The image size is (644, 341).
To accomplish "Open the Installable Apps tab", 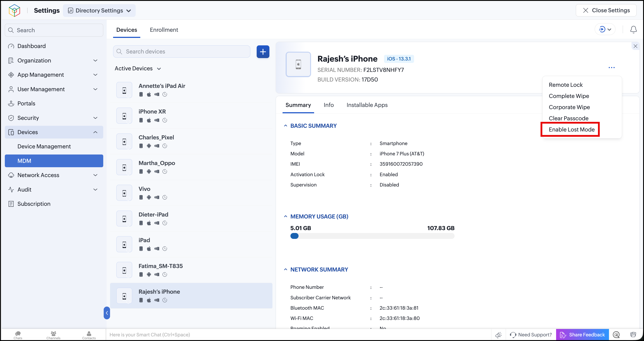I will pos(367,105).
